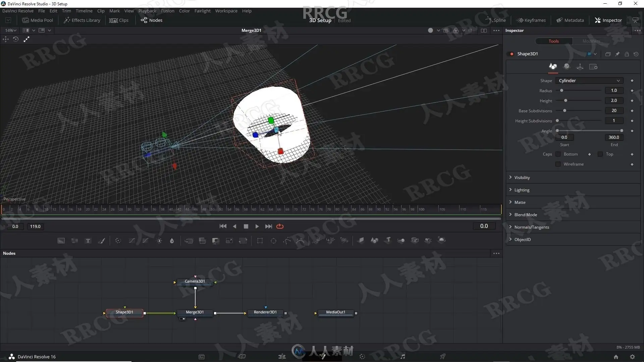This screenshot has height=362, width=644.
Task: Turn on the Wireframe checkbox
Action: point(558,164)
